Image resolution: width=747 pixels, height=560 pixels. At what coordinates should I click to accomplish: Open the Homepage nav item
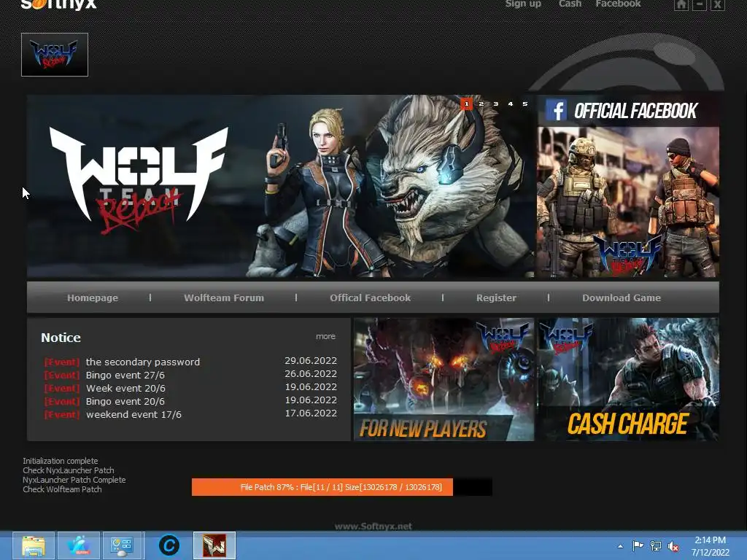click(93, 297)
